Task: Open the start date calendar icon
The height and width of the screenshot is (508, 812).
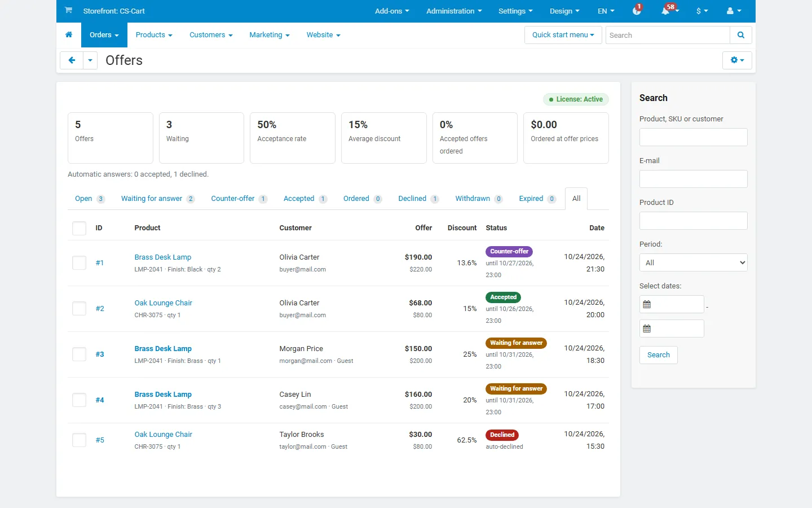Action: pyautogui.click(x=647, y=304)
